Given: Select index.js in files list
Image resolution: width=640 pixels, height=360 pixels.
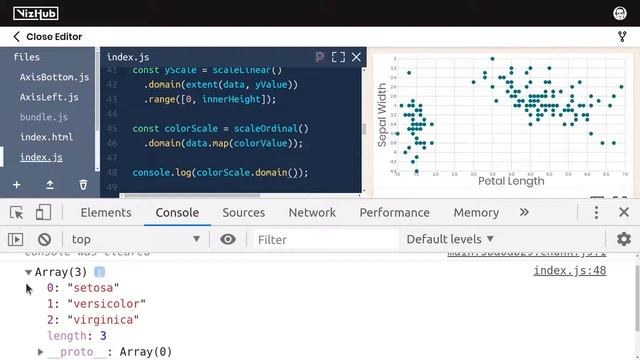Looking at the screenshot, I should [41, 157].
